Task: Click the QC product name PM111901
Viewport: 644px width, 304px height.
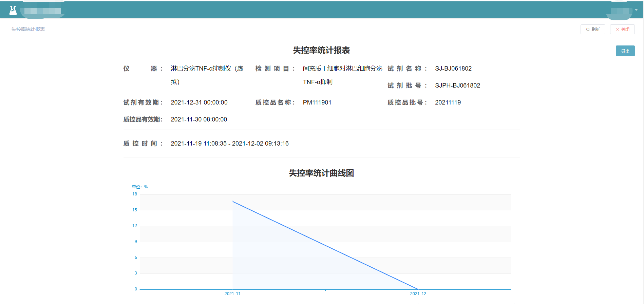Action: pyautogui.click(x=317, y=102)
